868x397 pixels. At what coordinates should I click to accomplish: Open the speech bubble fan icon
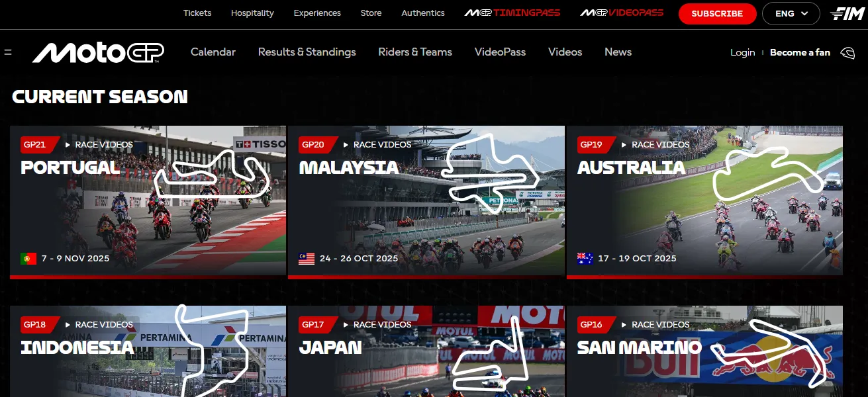click(x=848, y=52)
